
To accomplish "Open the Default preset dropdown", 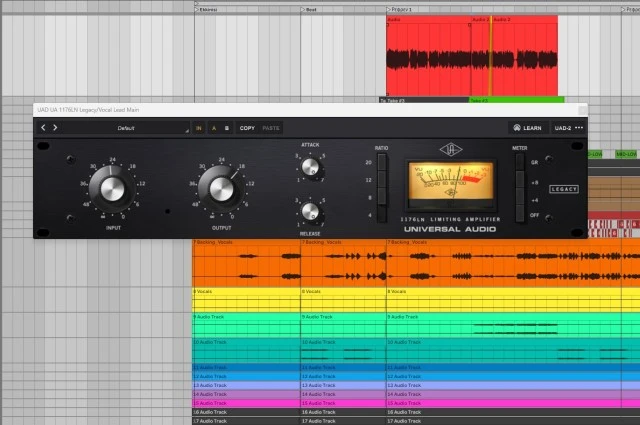I will 126,128.
